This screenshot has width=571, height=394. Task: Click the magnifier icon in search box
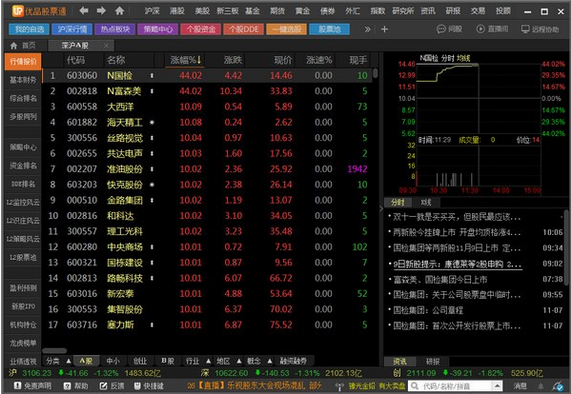coord(414,386)
